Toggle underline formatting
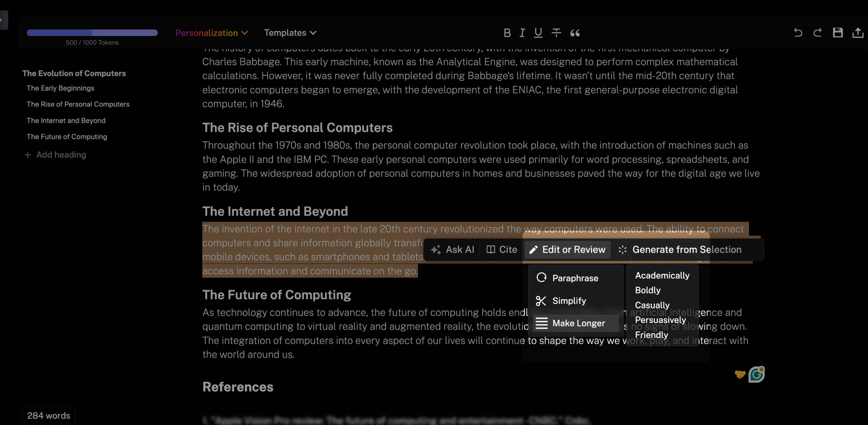The height and width of the screenshot is (425, 868). (538, 33)
